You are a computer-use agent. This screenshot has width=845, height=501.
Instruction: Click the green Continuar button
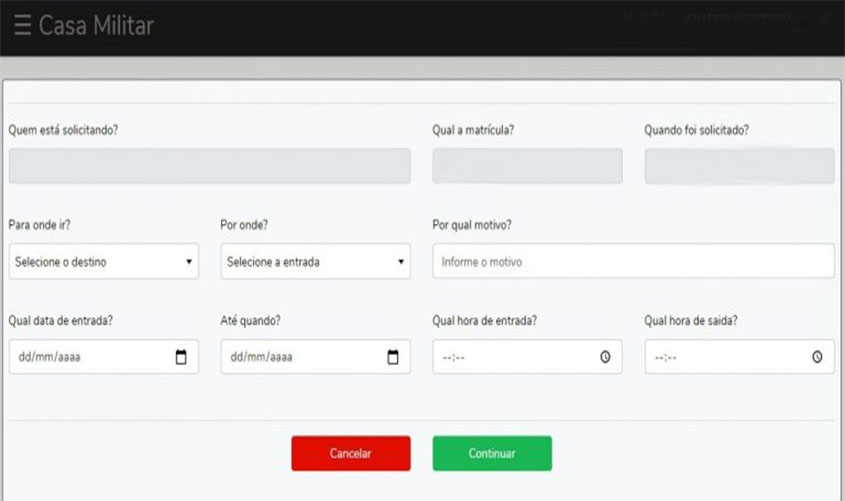pyautogui.click(x=492, y=453)
